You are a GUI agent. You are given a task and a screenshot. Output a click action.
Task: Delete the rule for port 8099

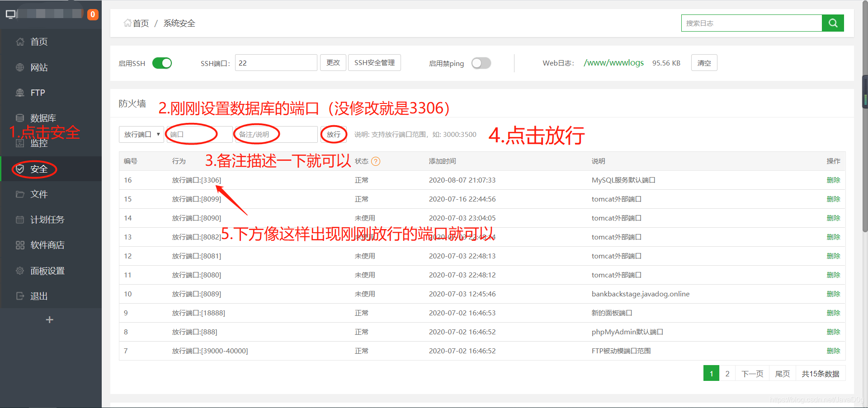pyautogui.click(x=833, y=199)
